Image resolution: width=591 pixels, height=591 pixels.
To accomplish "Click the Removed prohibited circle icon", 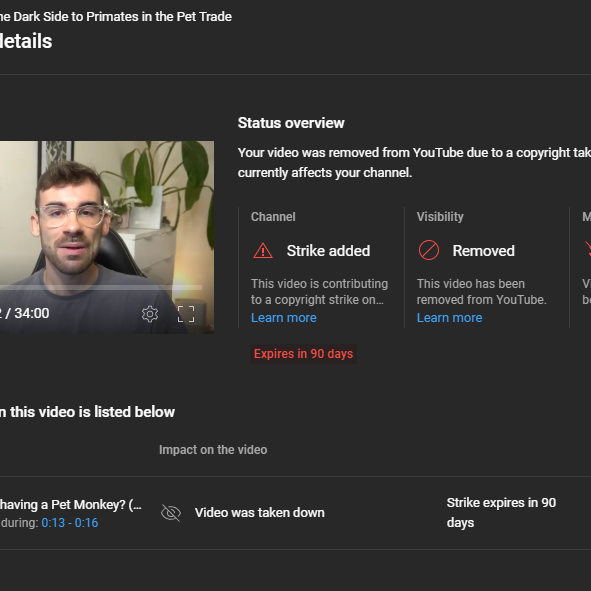I will 429,250.
